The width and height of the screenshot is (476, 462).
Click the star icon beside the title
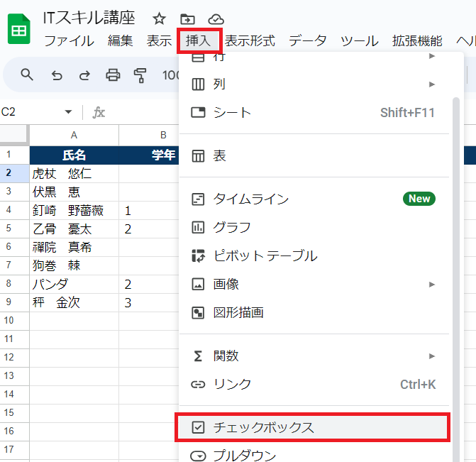coord(160,19)
